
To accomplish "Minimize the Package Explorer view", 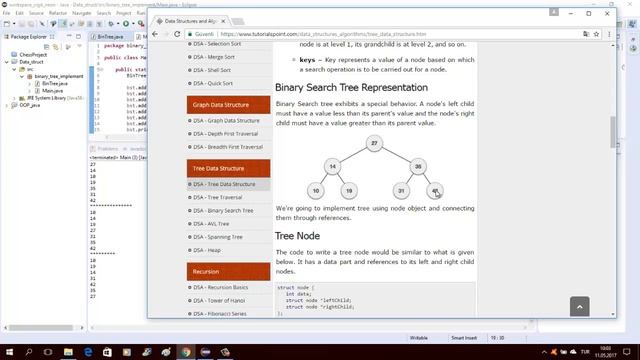I will 69,36.
